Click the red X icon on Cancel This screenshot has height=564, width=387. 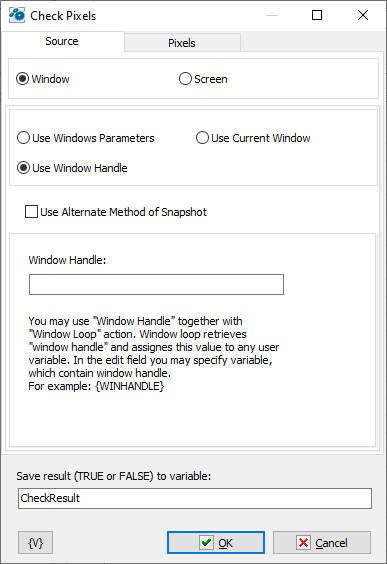[x=303, y=542]
